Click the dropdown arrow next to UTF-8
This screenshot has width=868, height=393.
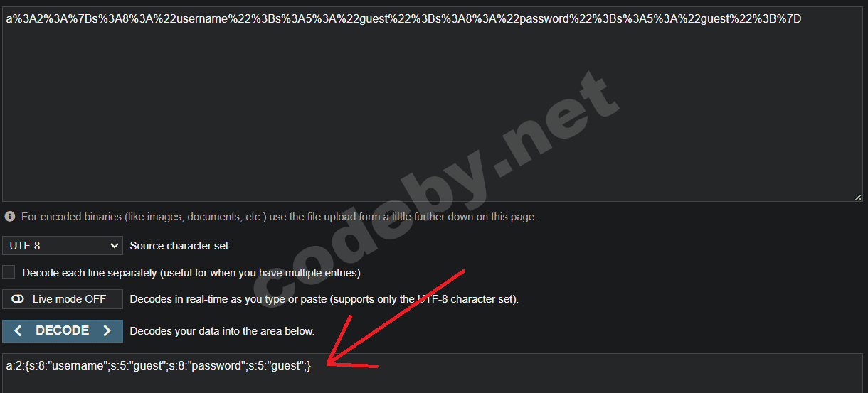(x=115, y=246)
